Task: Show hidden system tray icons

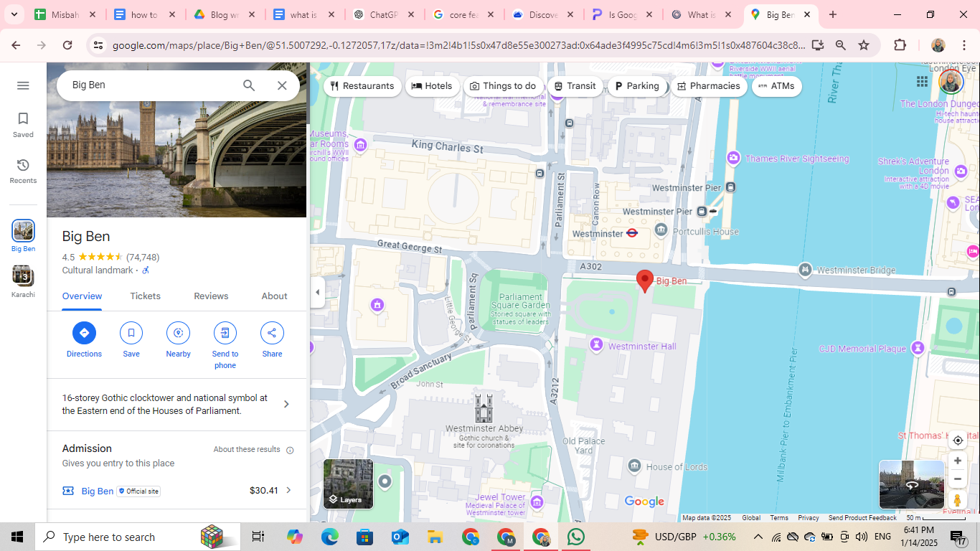Action: (758, 537)
